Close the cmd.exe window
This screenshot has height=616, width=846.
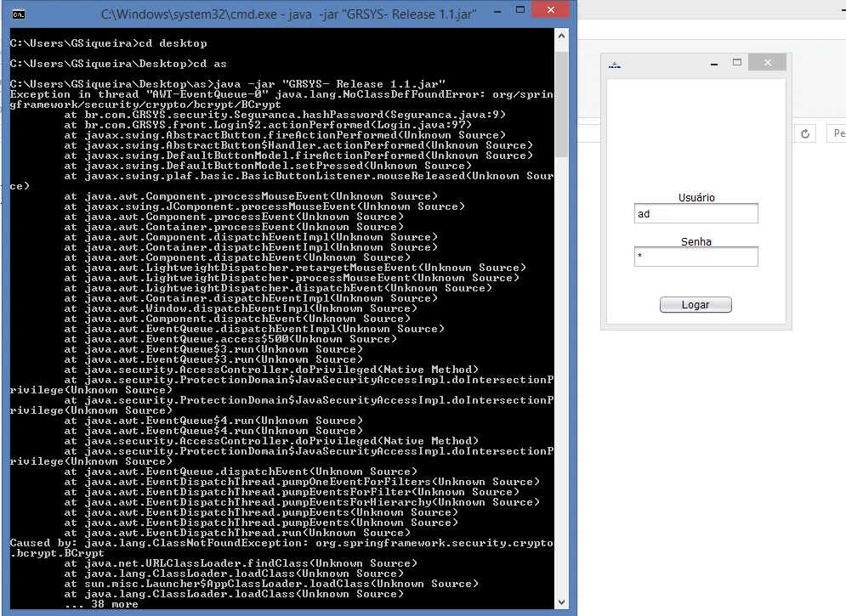550,9
